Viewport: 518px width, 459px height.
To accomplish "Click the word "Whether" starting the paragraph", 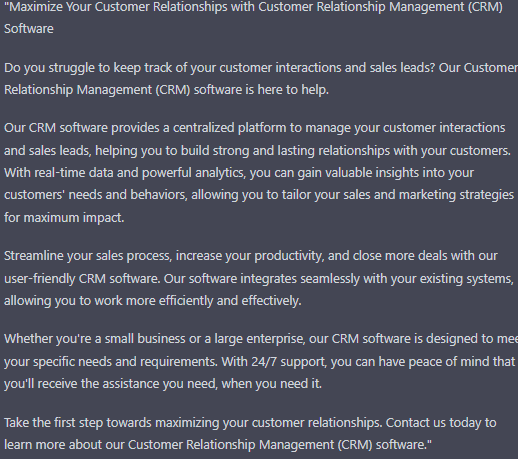I will pos(28,339).
